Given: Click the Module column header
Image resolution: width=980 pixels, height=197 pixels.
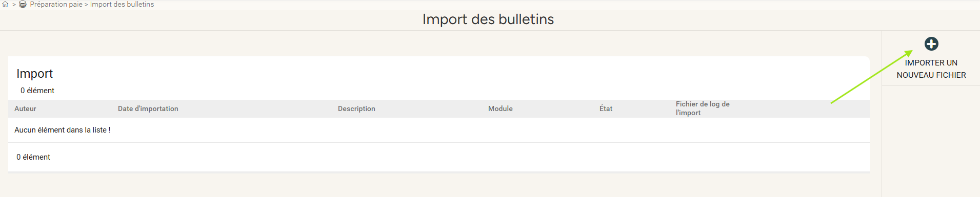Looking at the screenshot, I should 501,108.
